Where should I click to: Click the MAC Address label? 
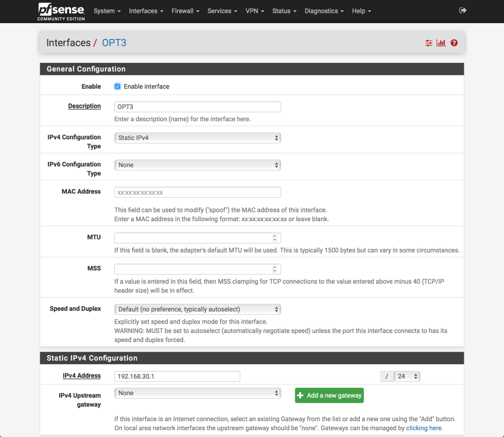[81, 192]
